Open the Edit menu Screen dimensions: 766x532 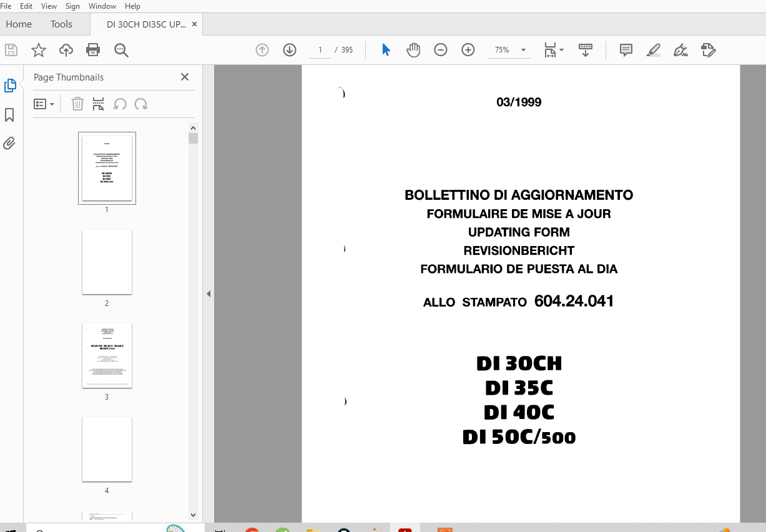click(26, 6)
